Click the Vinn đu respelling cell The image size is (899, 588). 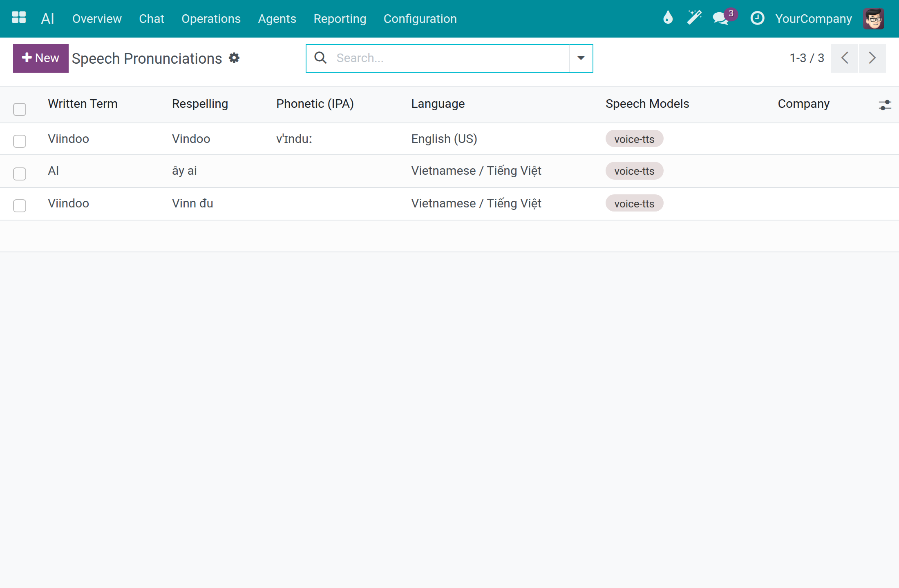pos(192,203)
